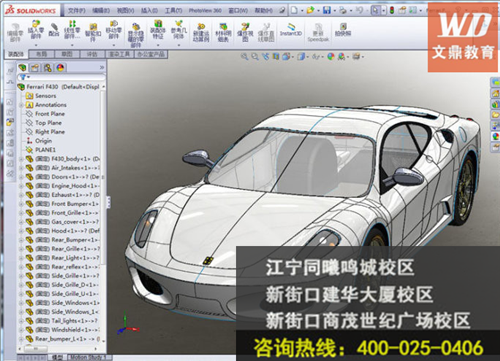
Task: Click the Save icon in top toolbar
Action: (x=327, y=10)
